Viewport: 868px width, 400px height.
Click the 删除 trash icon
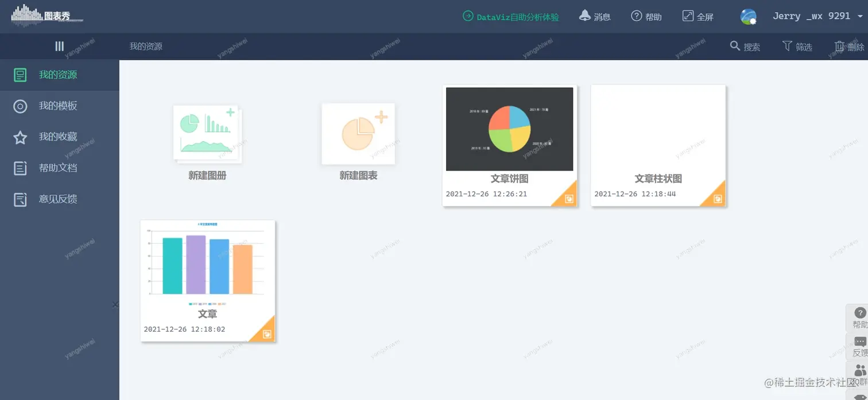(x=839, y=46)
